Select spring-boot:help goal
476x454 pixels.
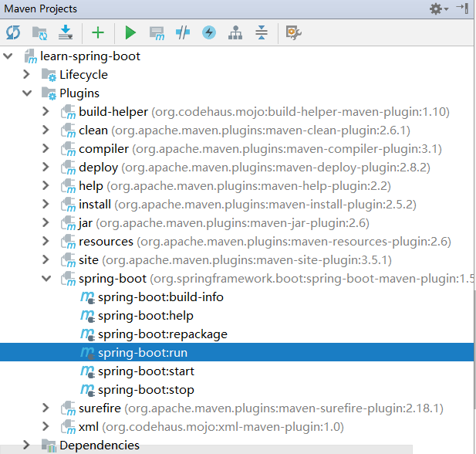tap(145, 316)
